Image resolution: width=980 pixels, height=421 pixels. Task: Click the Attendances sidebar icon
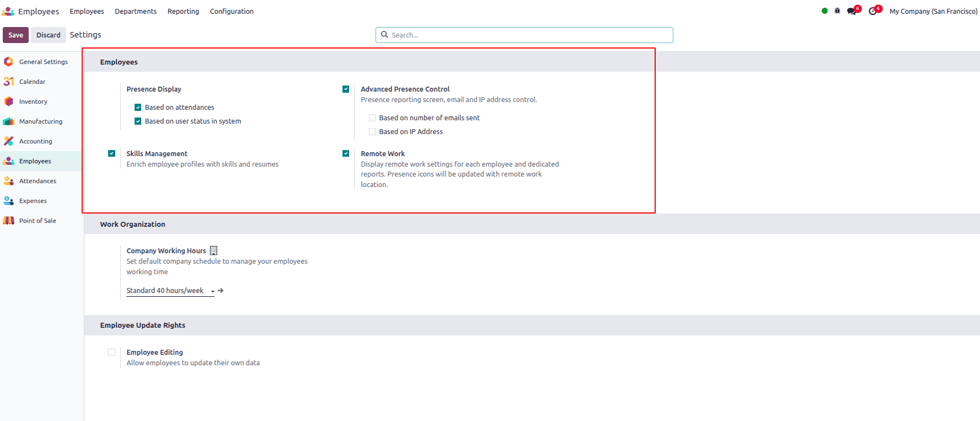pyautogui.click(x=9, y=180)
